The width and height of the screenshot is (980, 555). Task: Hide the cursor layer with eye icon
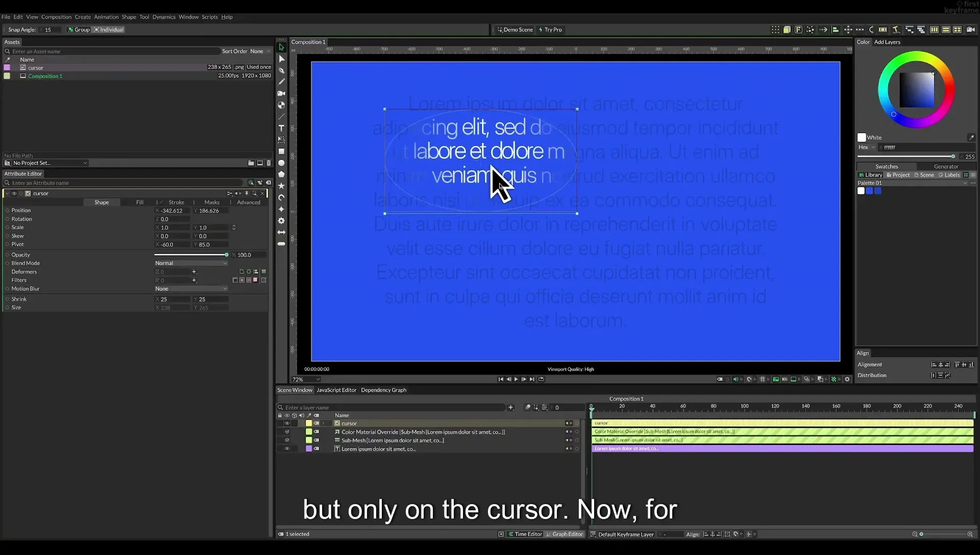pyautogui.click(x=287, y=423)
